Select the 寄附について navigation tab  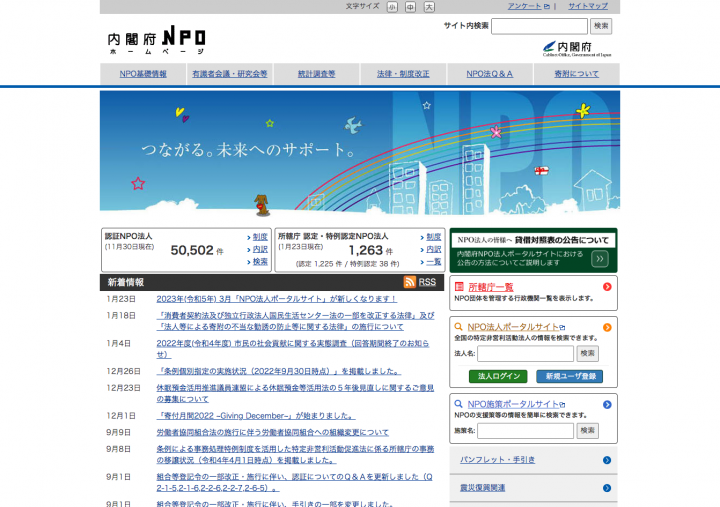(x=577, y=74)
